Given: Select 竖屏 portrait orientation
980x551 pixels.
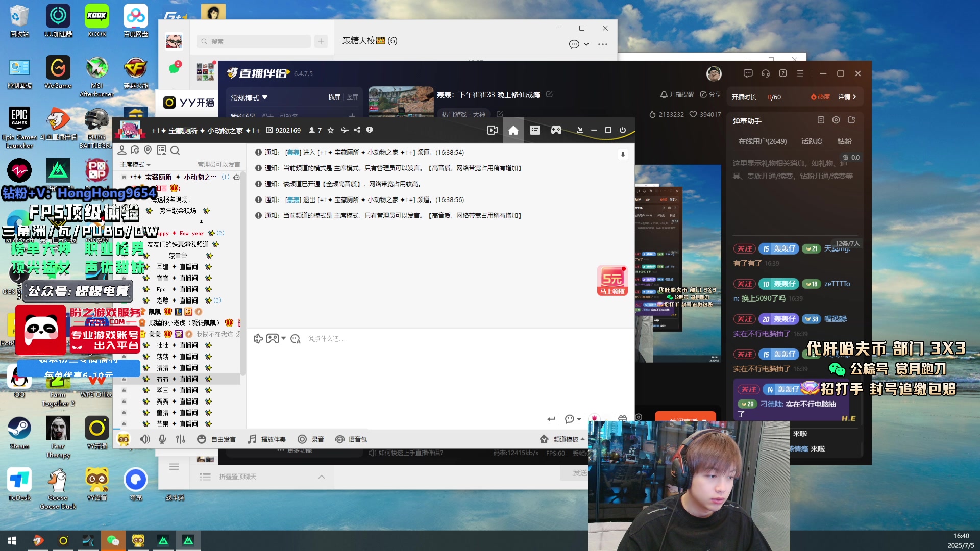Looking at the screenshot, I should pyautogui.click(x=352, y=97).
